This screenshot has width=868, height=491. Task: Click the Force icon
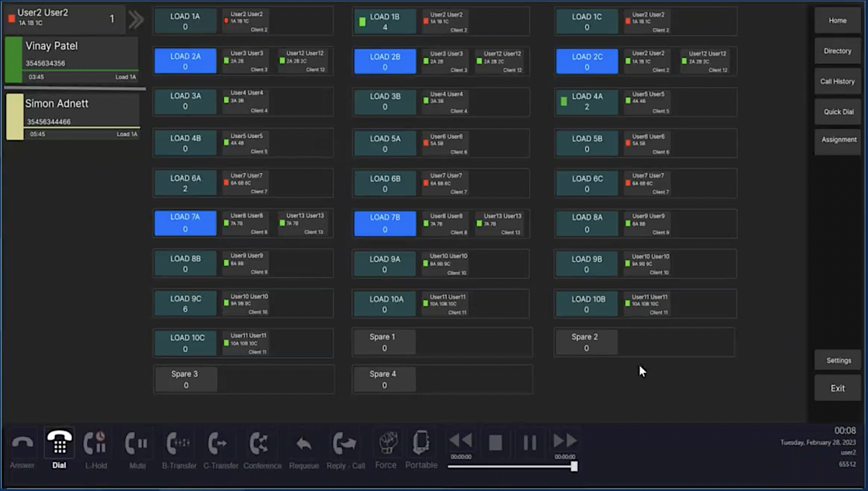386,443
